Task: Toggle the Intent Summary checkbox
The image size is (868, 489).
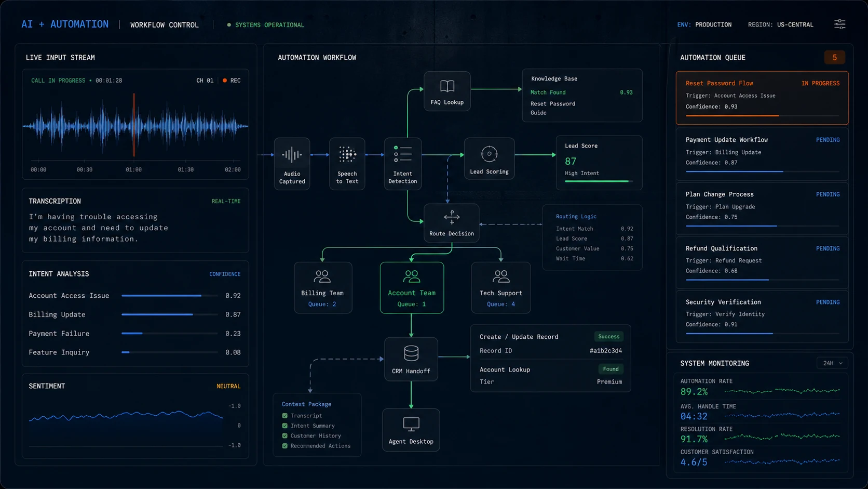Action: pyautogui.click(x=284, y=426)
